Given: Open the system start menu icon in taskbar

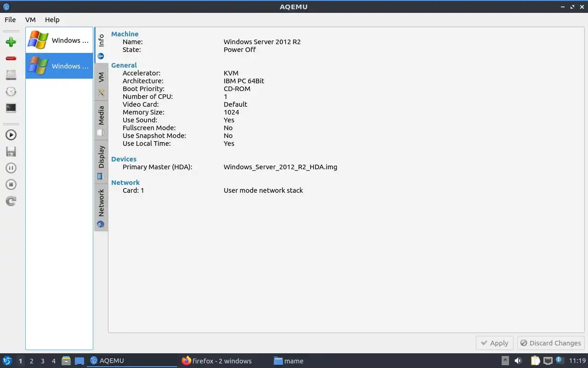Looking at the screenshot, I should click(x=7, y=361).
